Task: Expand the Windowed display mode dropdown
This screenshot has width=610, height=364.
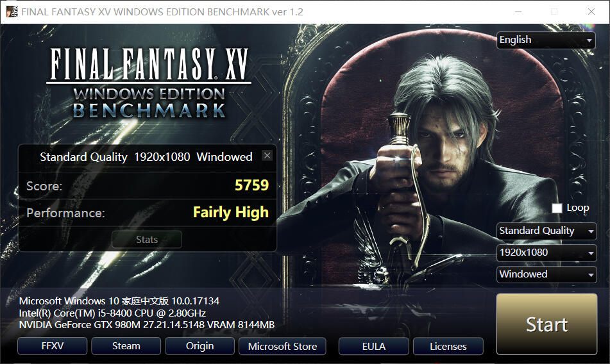Action: click(546, 275)
